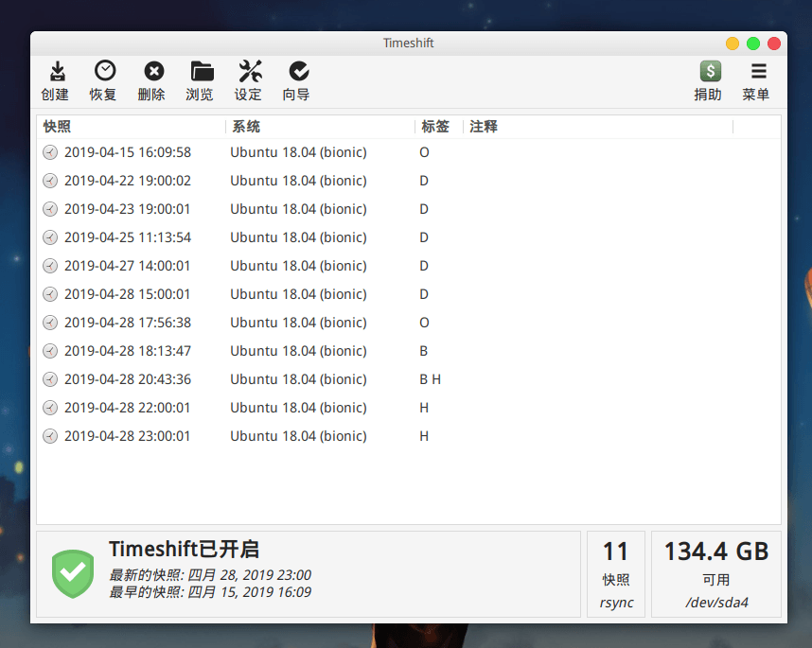Screen dimensions: 812x648
Task: Select snapshot 2019-04-28 18:13:47
Action: [x=409, y=351]
